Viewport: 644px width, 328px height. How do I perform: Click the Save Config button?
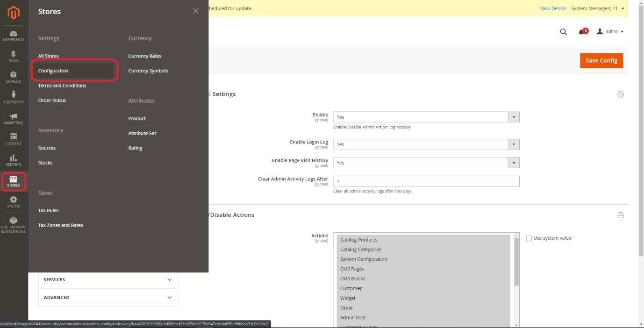click(x=601, y=61)
